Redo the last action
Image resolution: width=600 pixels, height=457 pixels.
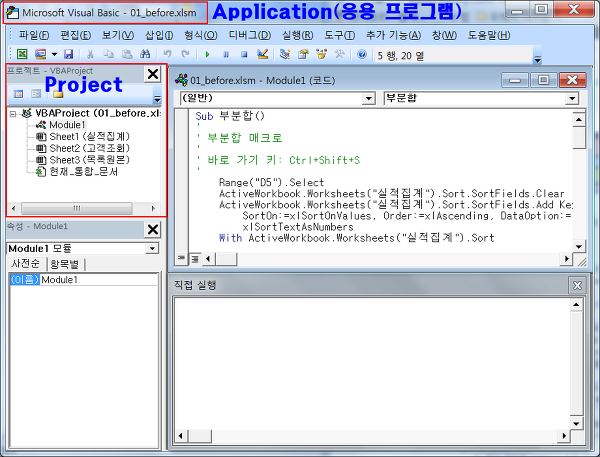pos(186,54)
